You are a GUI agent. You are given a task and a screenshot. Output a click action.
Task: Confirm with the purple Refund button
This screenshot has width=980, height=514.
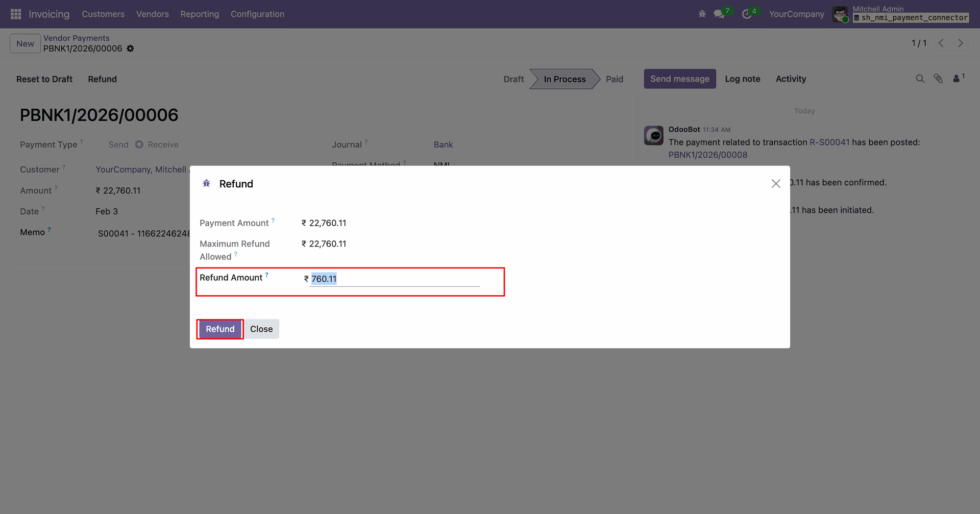click(x=220, y=329)
